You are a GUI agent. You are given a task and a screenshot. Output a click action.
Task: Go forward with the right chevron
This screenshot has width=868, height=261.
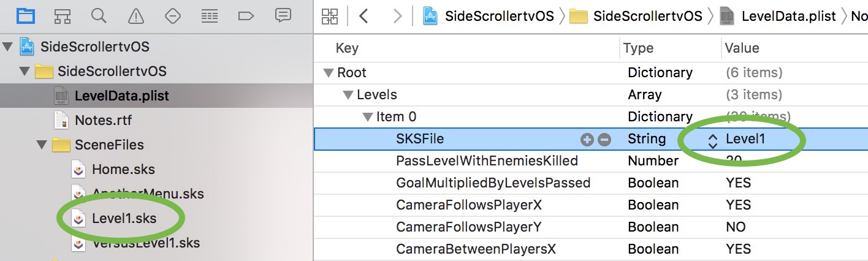tap(397, 17)
